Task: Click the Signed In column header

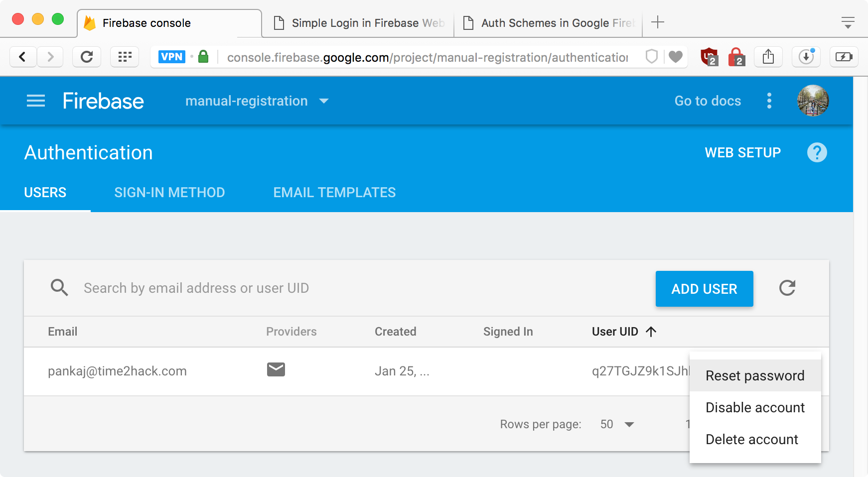Action: point(508,332)
